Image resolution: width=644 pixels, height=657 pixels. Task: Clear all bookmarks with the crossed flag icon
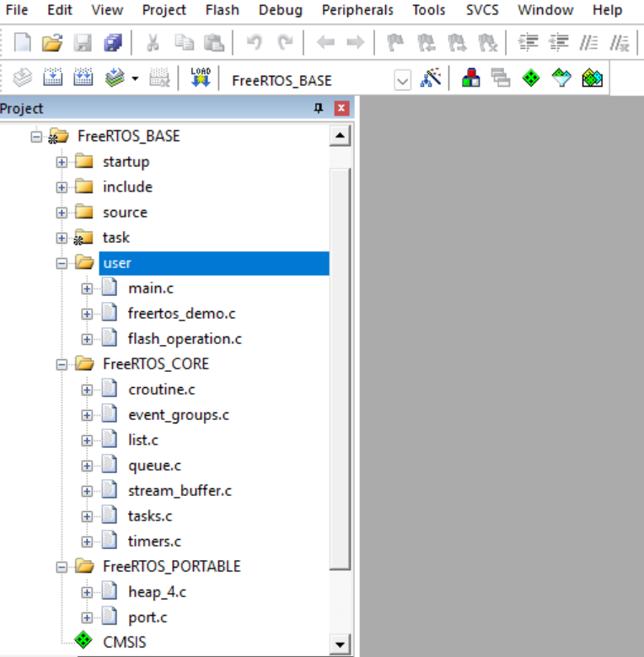(488, 42)
